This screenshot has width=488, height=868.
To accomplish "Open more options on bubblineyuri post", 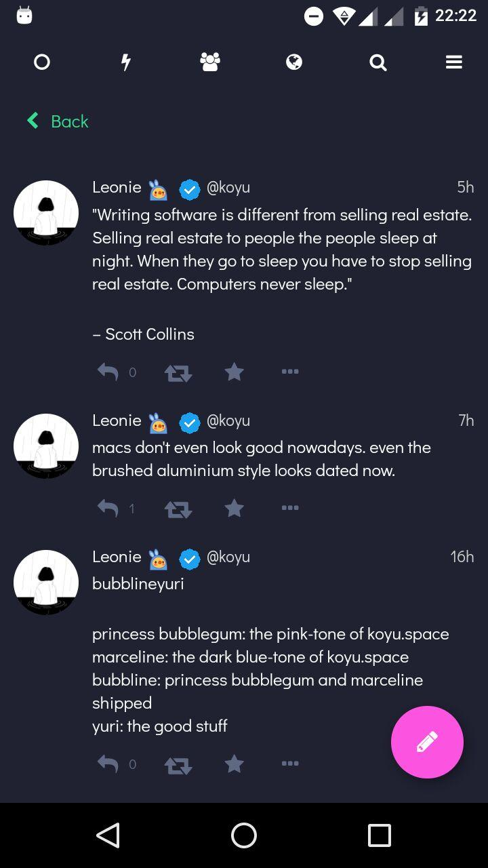I will pos(290,764).
